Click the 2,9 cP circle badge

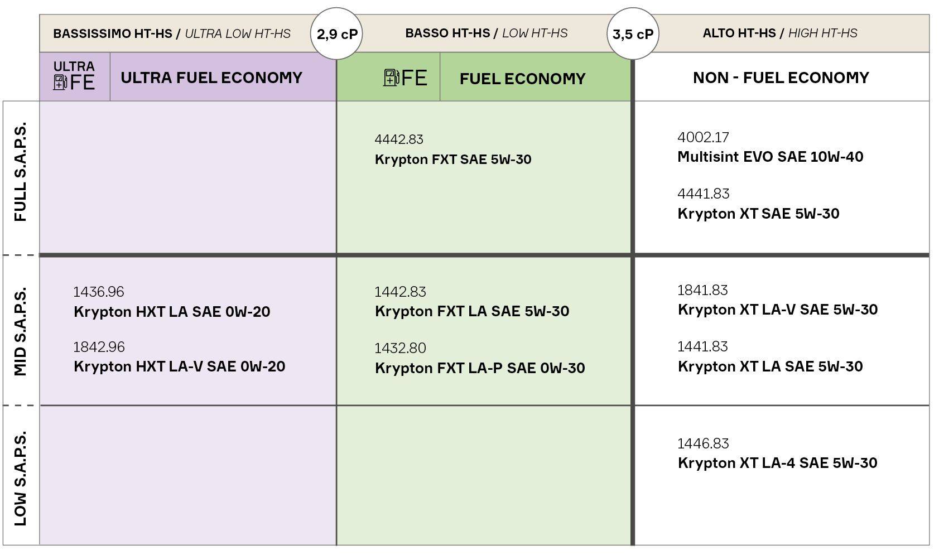336,34
